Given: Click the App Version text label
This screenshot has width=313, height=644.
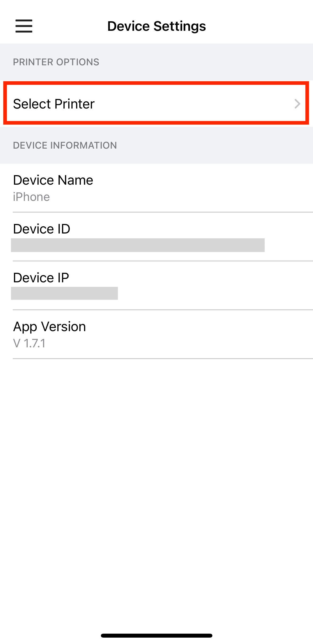Looking at the screenshot, I should pos(50,327).
